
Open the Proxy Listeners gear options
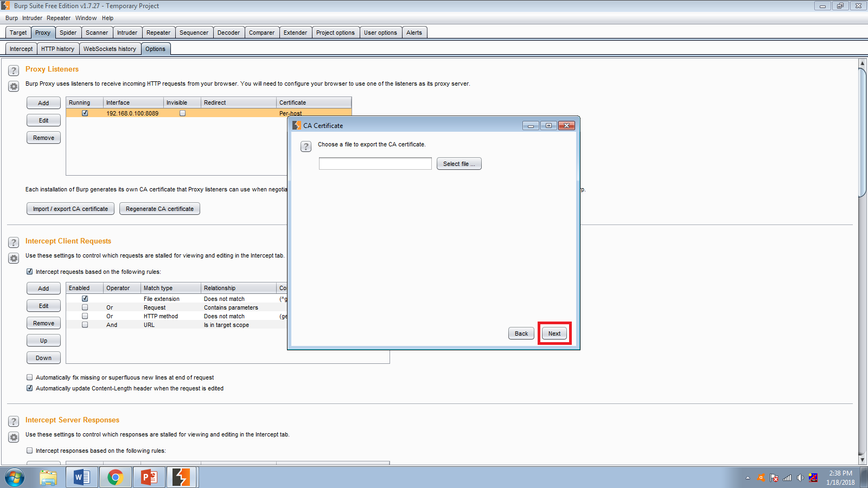point(14,86)
